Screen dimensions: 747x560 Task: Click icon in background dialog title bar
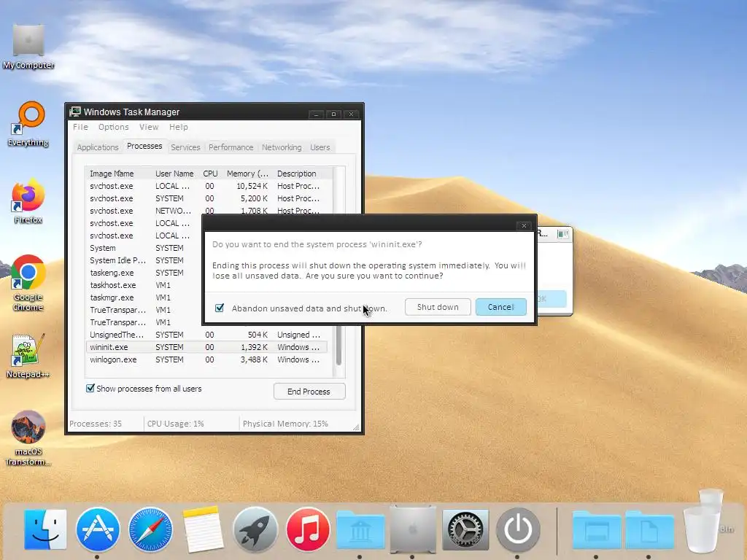(562, 234)
